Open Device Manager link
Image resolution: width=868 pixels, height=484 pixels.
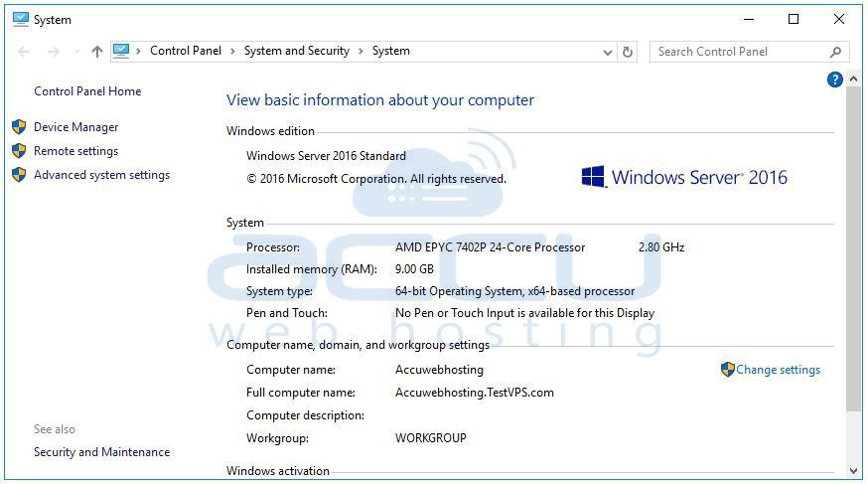click(x=75, y=127)
